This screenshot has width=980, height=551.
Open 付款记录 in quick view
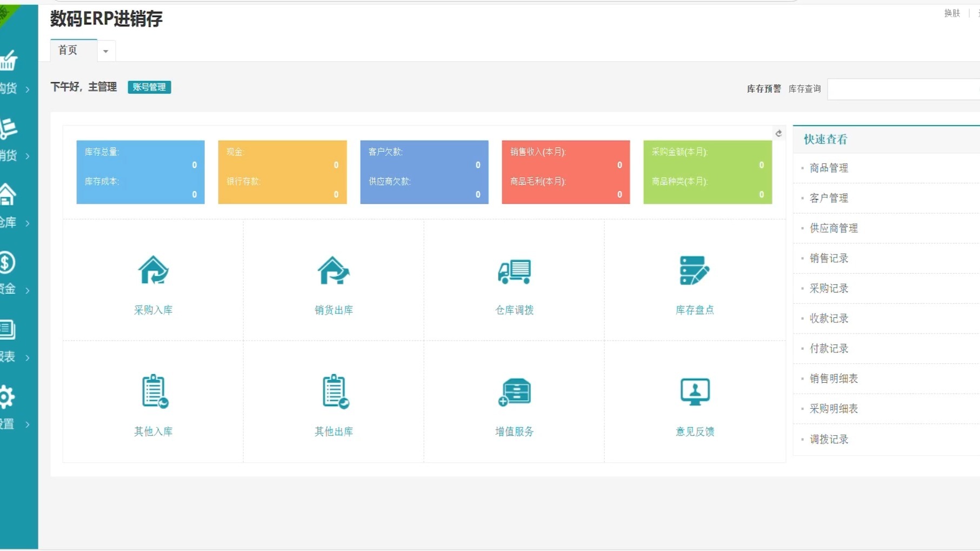pos(829,349)
